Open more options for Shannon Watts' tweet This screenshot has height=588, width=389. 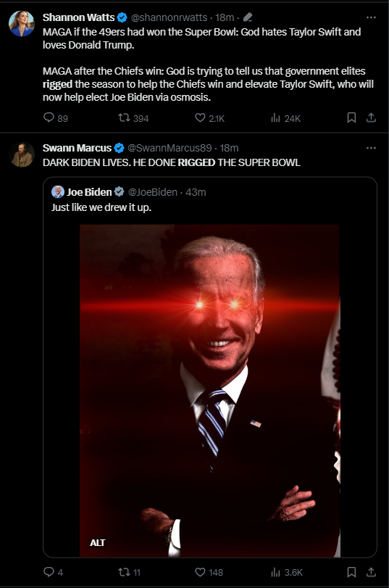pyautogui.click(x=371, y=17)
